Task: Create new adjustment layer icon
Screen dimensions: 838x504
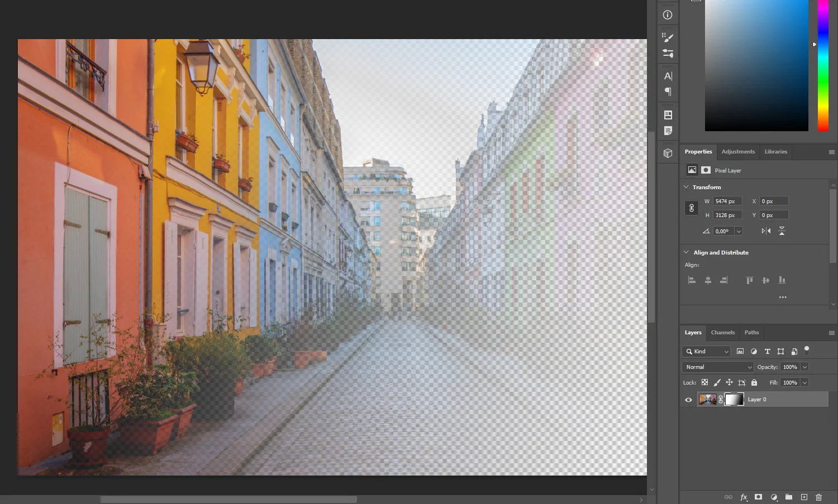Action: tap(774, 497)
